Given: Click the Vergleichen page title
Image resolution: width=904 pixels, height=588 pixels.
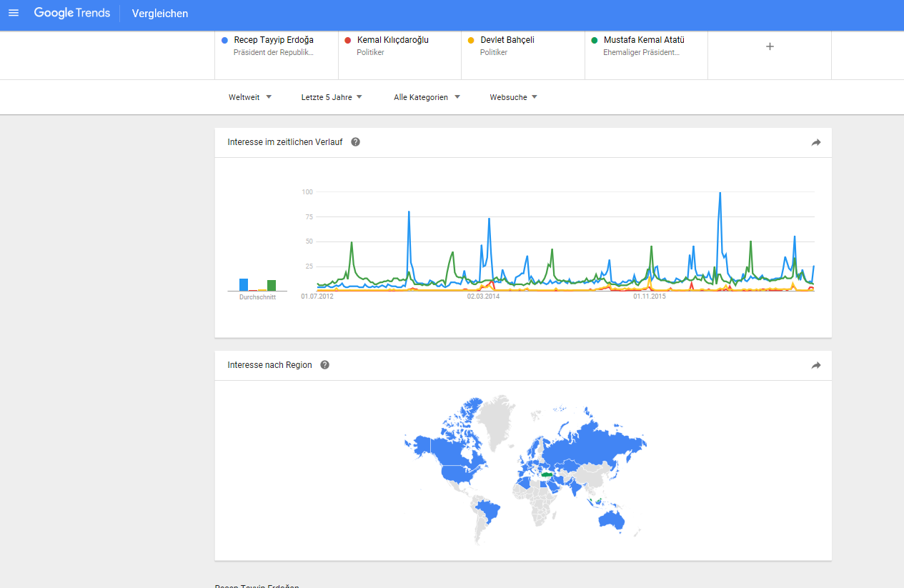Looking at the screenshot, I should [160, 14].
